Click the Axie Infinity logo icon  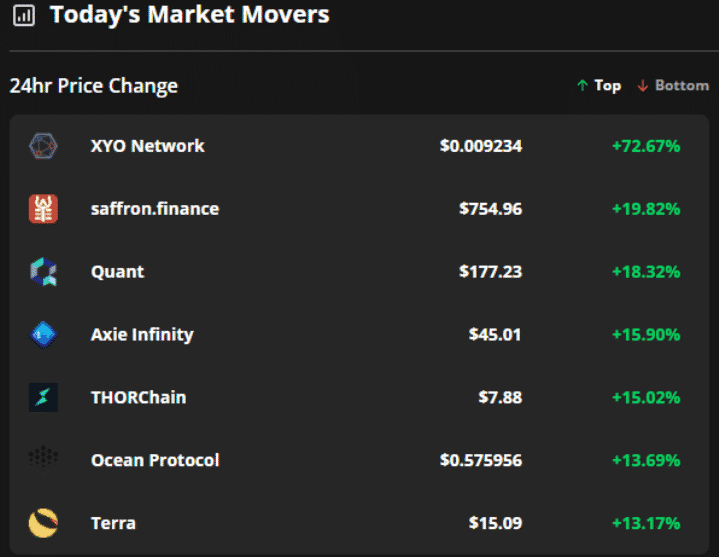(43, 335)
